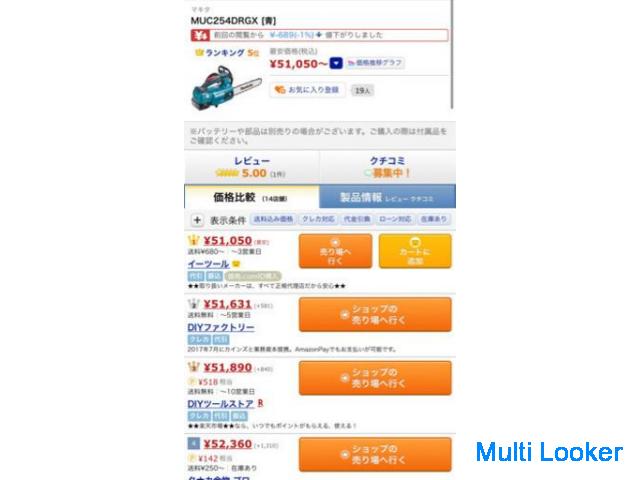Add product to favorites with お気に入り登録
This screenshot has height=480, width=640.
[308, 90]
